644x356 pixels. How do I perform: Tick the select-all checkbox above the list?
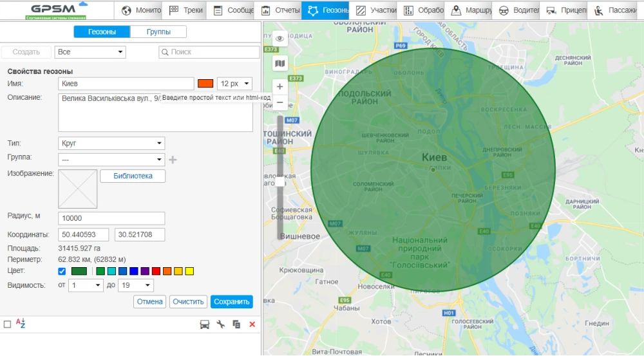coord(7,324)
